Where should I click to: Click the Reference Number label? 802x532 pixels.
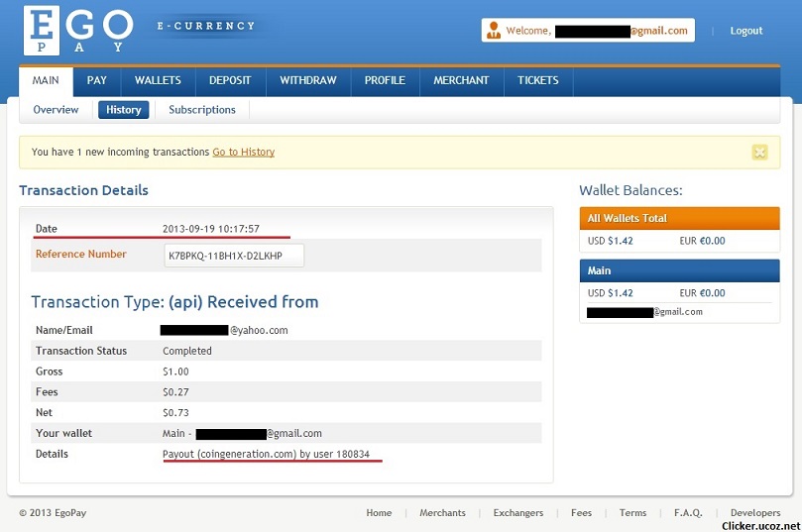(81, 254)
